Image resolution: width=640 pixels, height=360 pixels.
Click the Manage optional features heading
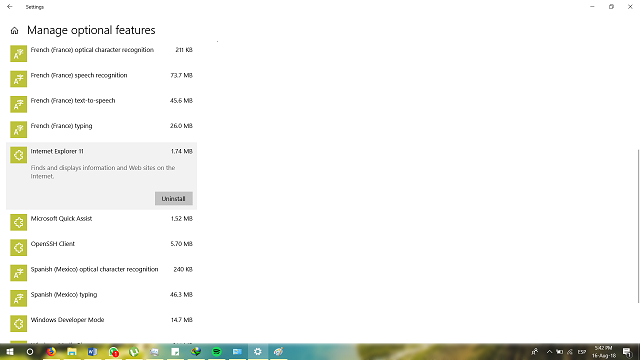pos(91,30)
